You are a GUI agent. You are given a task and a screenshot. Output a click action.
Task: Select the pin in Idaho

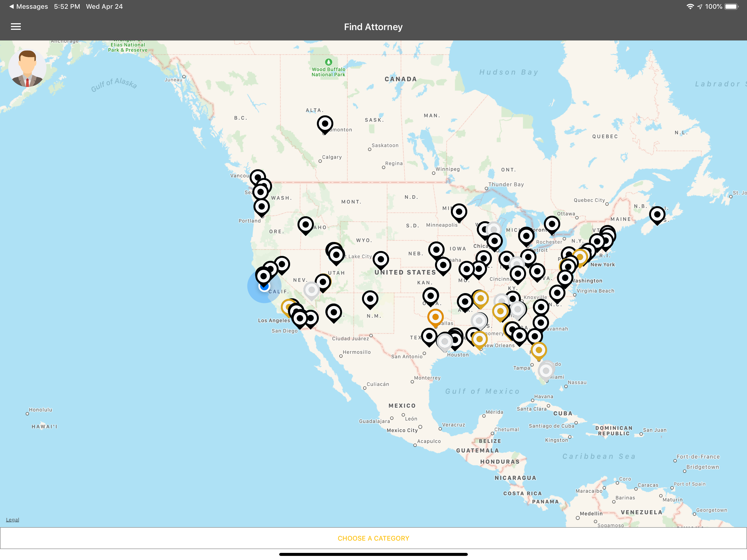tap(306, 226)
